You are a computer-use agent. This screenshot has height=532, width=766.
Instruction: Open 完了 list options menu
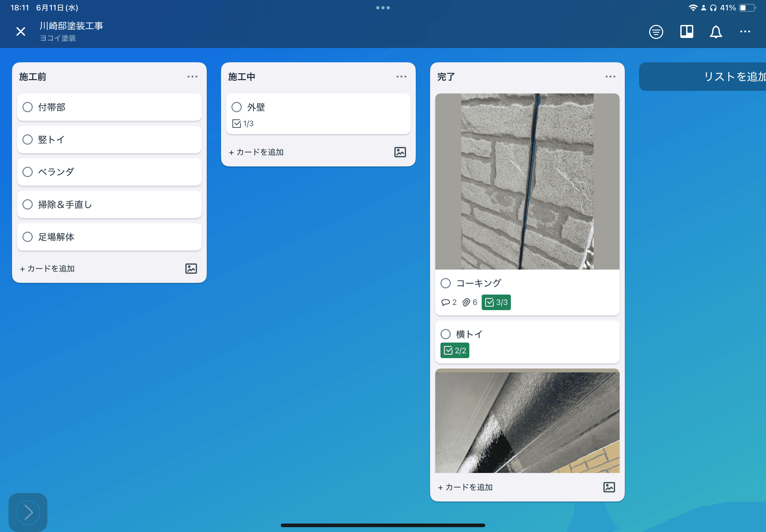[x=610, y=77]
